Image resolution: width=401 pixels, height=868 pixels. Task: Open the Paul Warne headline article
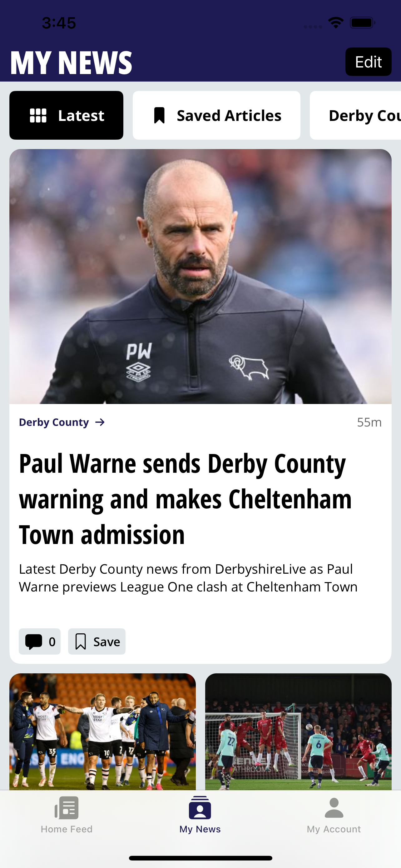click(x=185, y=499)
